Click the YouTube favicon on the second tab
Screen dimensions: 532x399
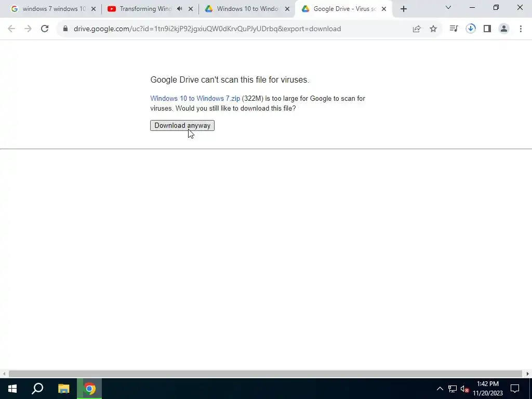click(x=112, y=9)
